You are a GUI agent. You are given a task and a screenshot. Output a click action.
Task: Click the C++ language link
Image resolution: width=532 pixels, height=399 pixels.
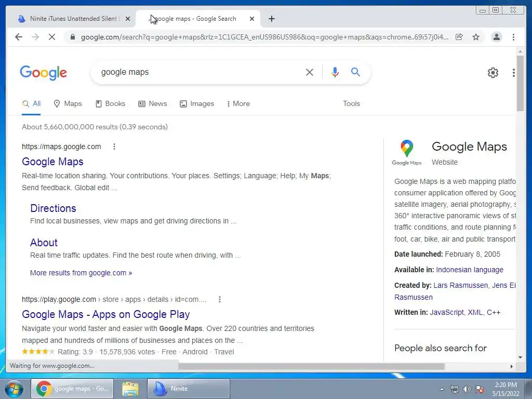pos(494,312)
